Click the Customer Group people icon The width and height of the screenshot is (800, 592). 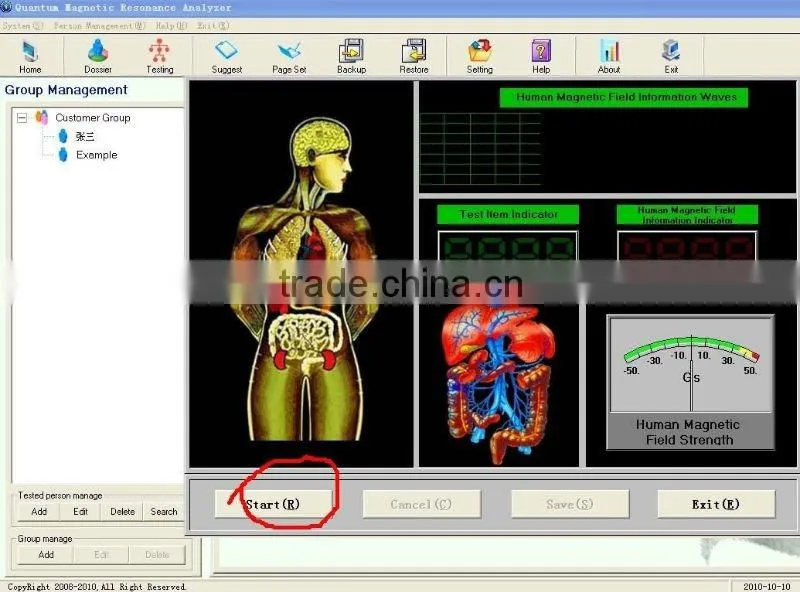pos(41,118)
